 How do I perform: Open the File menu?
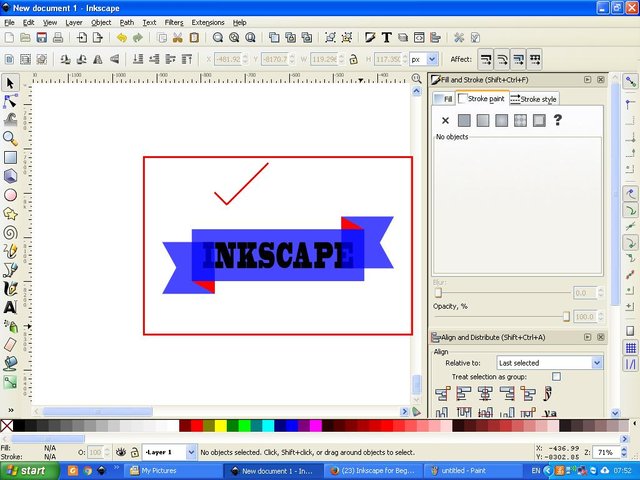tap(9, 22)
